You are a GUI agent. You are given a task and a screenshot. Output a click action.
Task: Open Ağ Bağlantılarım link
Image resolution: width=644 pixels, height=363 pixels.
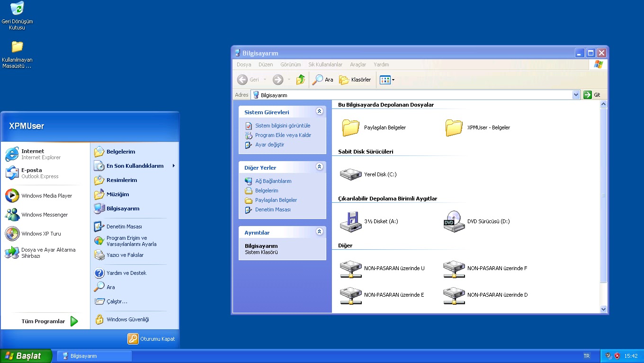tap(273, 181)
